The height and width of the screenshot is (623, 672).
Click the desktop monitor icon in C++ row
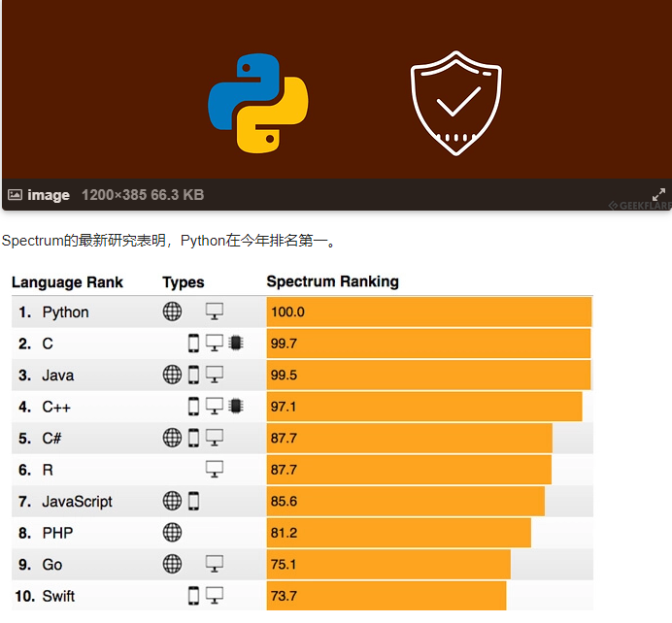(x=215, y=406)
